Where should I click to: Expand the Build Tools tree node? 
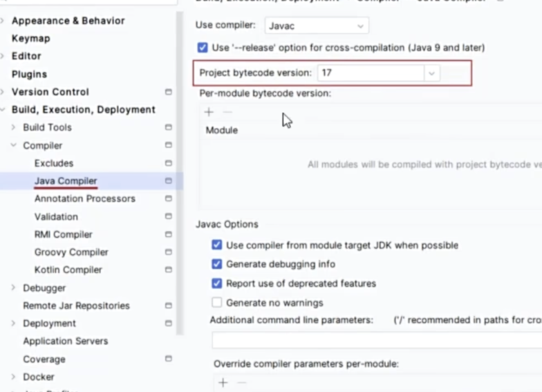click(14, 127)
